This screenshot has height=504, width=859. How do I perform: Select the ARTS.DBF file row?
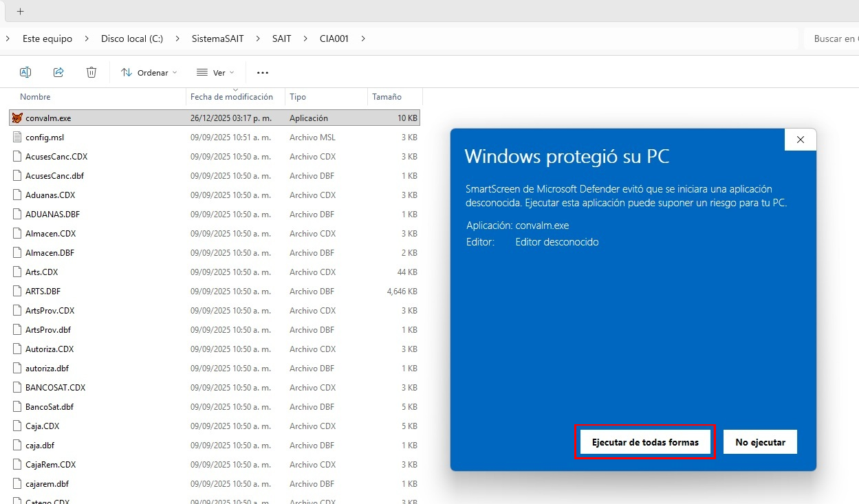pyautogui.click(x=215, y=291)
